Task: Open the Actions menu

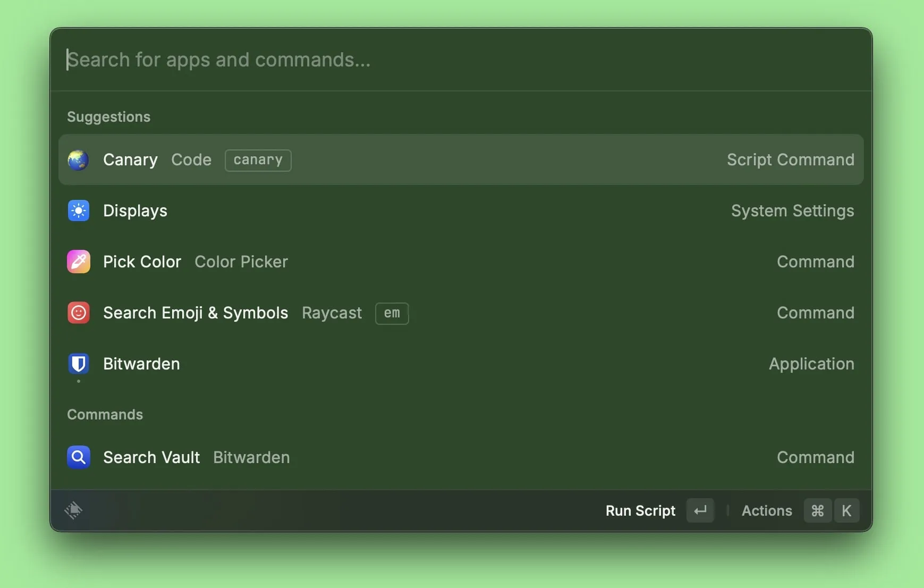Action: 766,511
